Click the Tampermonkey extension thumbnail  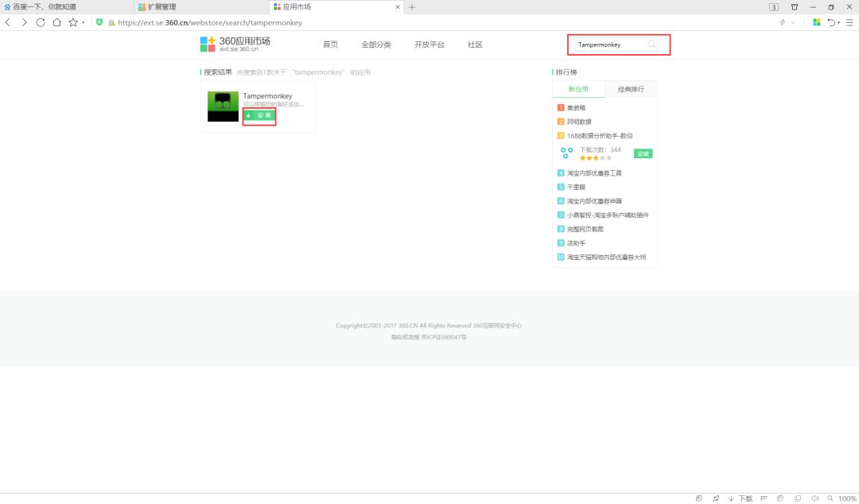click(223, 107)
